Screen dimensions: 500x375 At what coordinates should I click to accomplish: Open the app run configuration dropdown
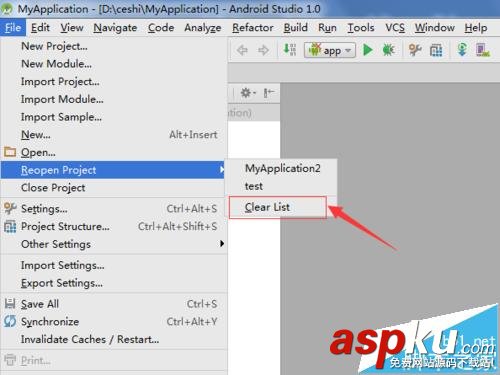click(x=330, y=50)
